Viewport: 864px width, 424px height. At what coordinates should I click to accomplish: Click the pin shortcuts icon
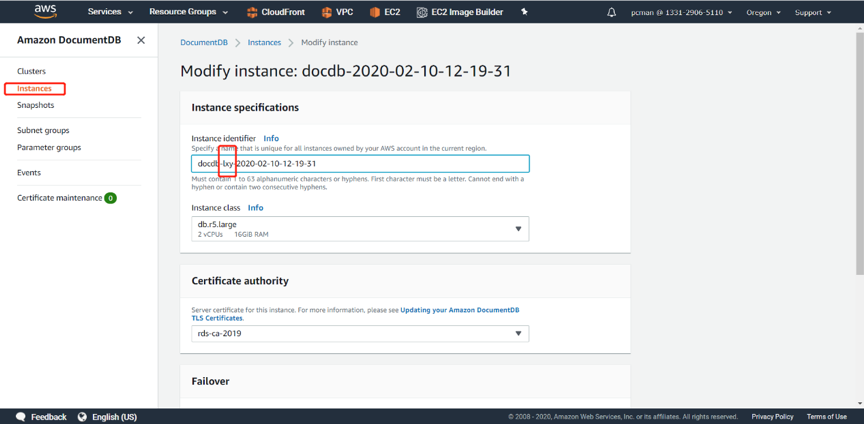[x=524, y=12]
